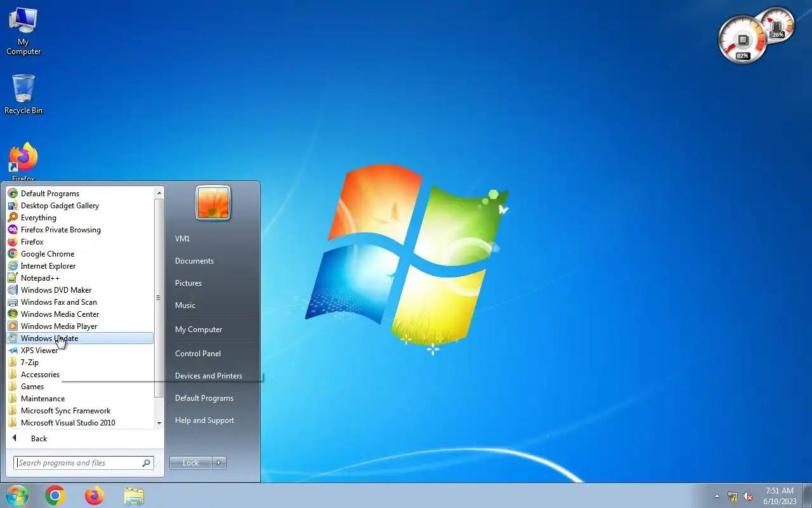Launch Windows Media Center

(x=79, y=314)
